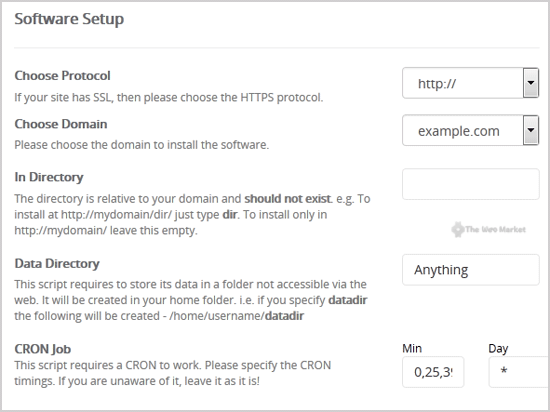Screen dimensions: 550x412
Task: Click the HTTPS protocol hint text
Action: click(x=168, y=97)
